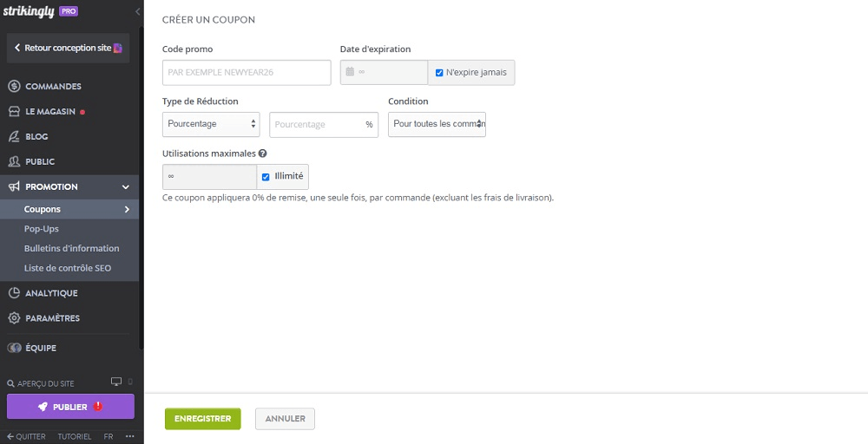Click the Commandes dollar icon

14,87
